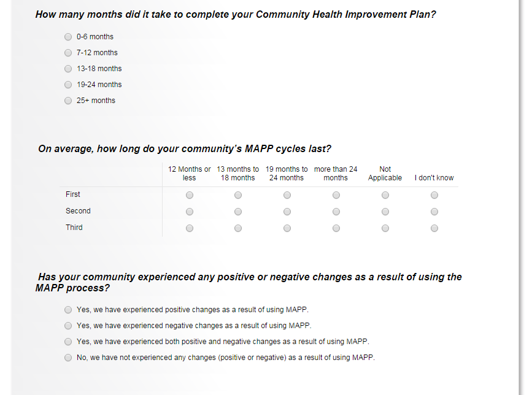The width and height of the screenshot is (532, 395).
Task: Choose the 7-12 months radio button
Action: pyautogui.click(x=68, y=53)
